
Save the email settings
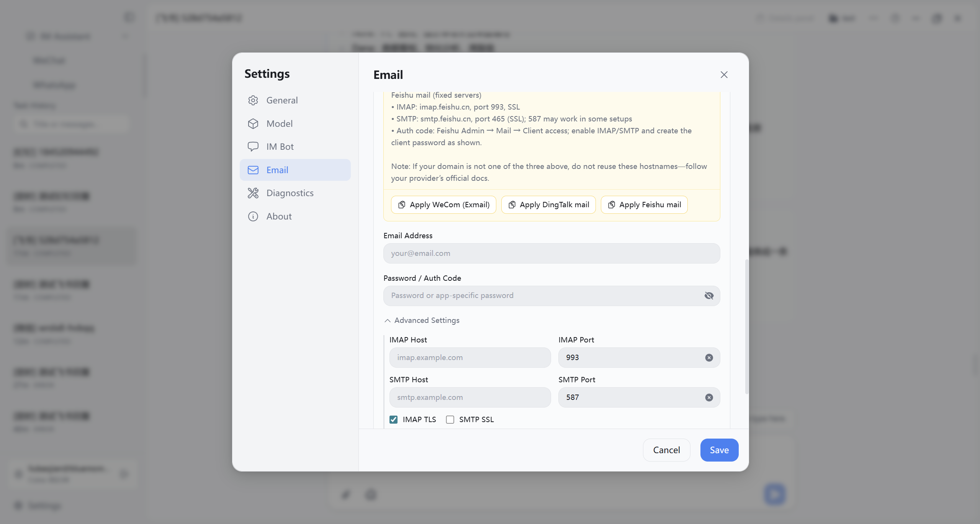[x=719, y=450]
